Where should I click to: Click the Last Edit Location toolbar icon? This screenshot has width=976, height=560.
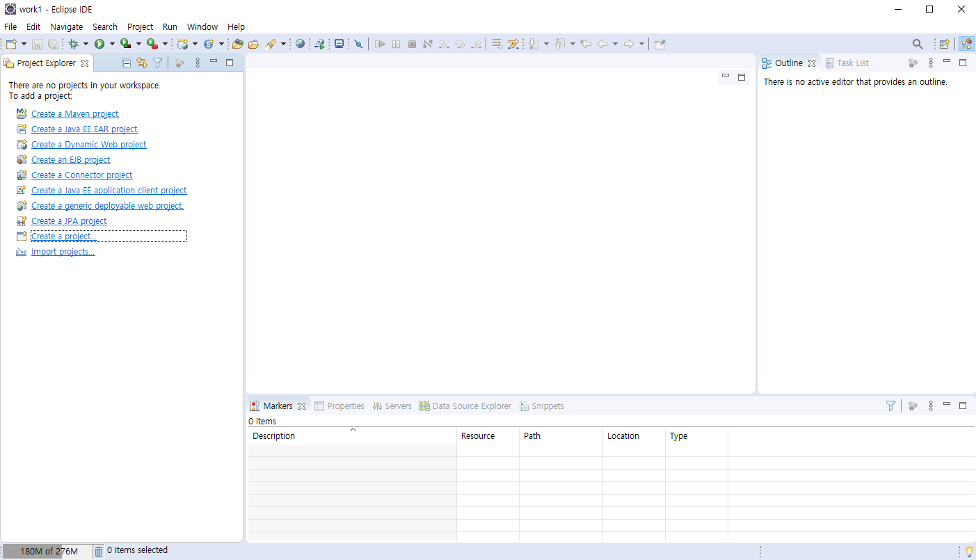(x=586, y=44)
